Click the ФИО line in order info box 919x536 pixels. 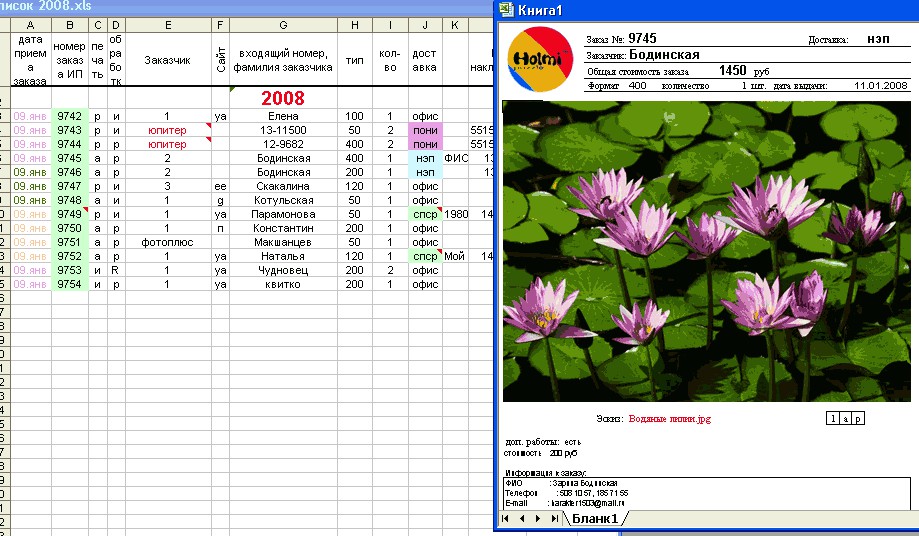[x=561, y=483]
